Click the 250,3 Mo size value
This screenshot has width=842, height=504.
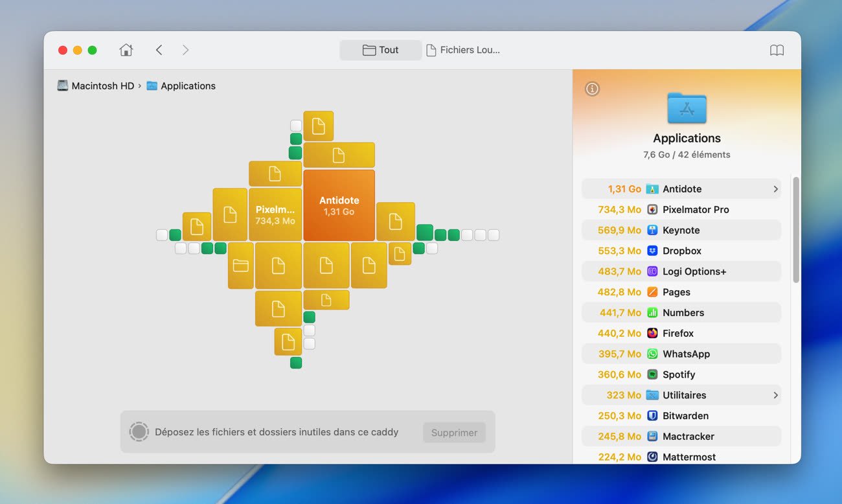(x=619, y=416)
